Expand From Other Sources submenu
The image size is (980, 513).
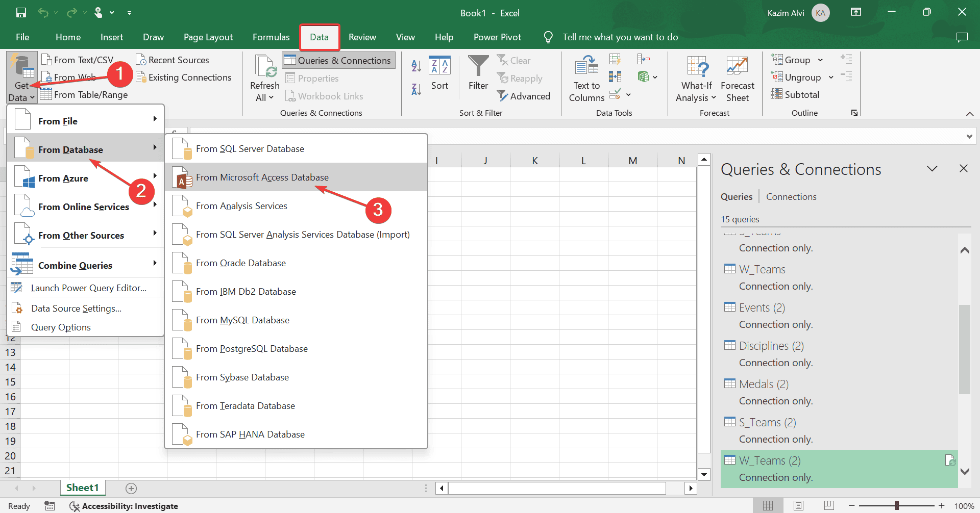[x=86, y=235]
